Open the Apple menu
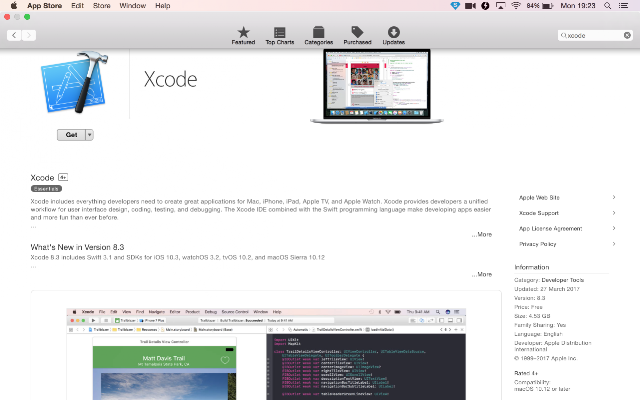The height and width of the screenshot is (400, 640). pyautogui.click(x=13, y=6)
